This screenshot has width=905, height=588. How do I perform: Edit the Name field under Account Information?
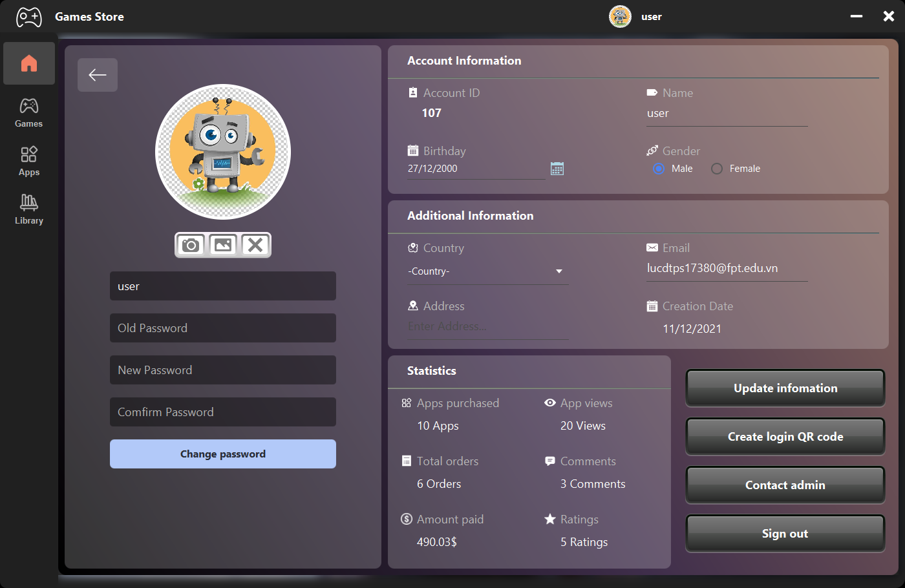[727, 114]
